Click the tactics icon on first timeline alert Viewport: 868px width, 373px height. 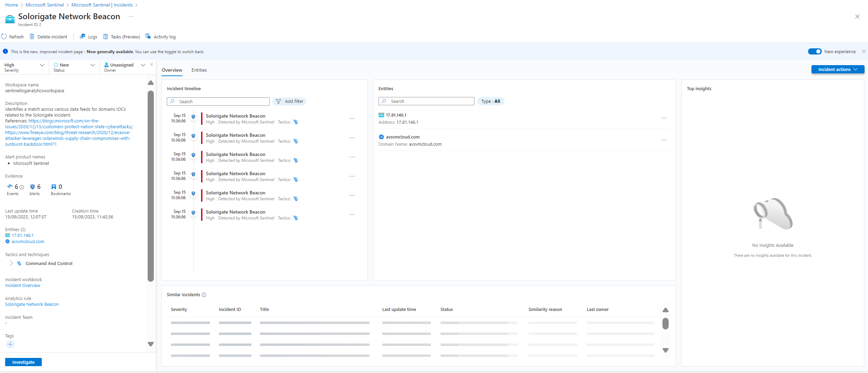[296, 122]
